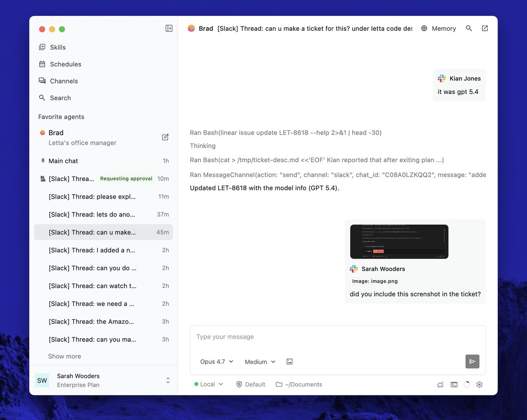
Task: Click the Channels chat bubbles icon
Action: point(42,81)
